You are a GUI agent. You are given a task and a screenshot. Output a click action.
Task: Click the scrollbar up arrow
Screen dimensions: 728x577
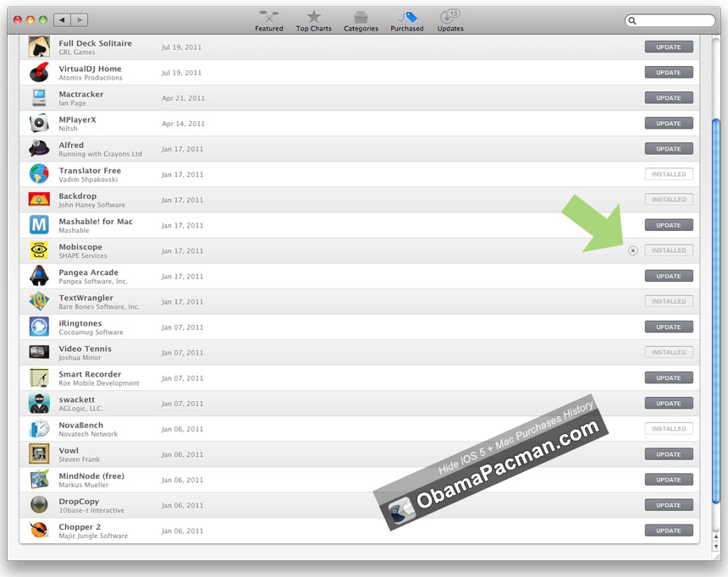point(715,537)
